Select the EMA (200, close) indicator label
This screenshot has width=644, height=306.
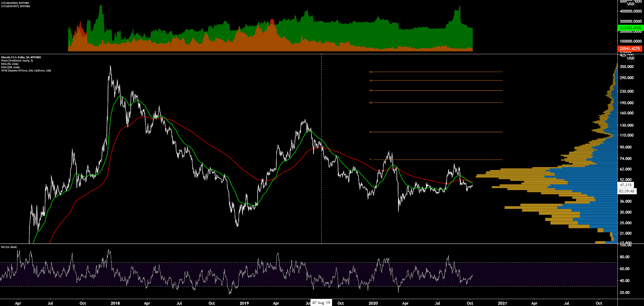pos(10,67)
